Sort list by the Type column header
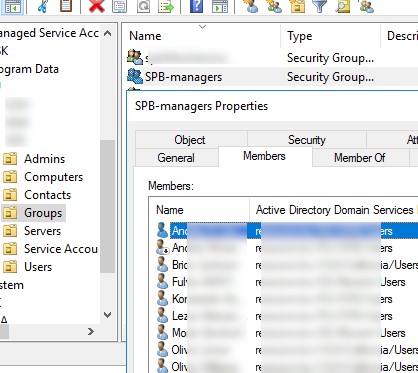 [300, 36]
